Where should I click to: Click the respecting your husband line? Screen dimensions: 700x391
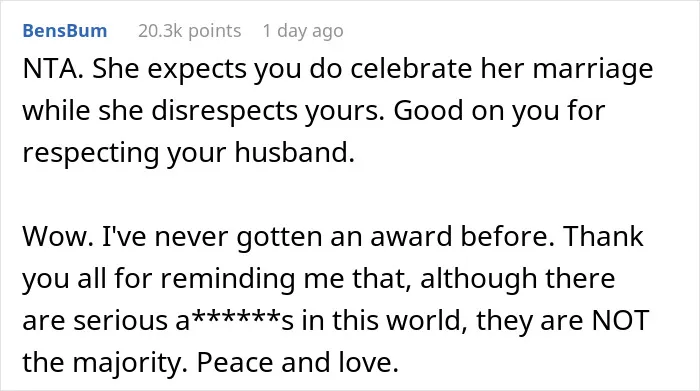point(188,153)
